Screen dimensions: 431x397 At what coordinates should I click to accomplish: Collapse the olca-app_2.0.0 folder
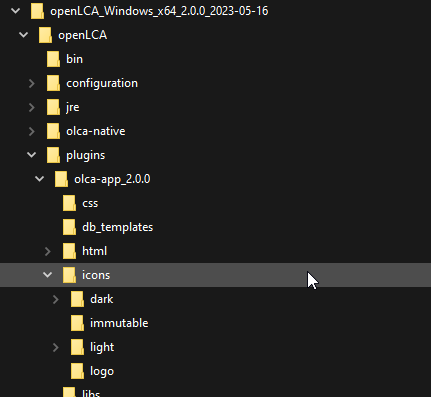[x=40, y=179]
